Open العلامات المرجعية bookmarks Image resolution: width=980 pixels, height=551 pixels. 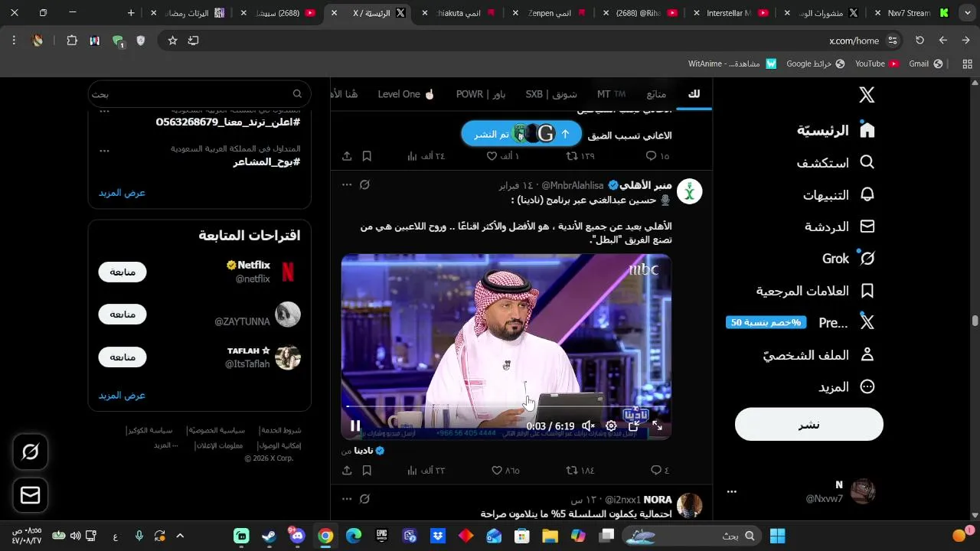(x=815, y=291)
